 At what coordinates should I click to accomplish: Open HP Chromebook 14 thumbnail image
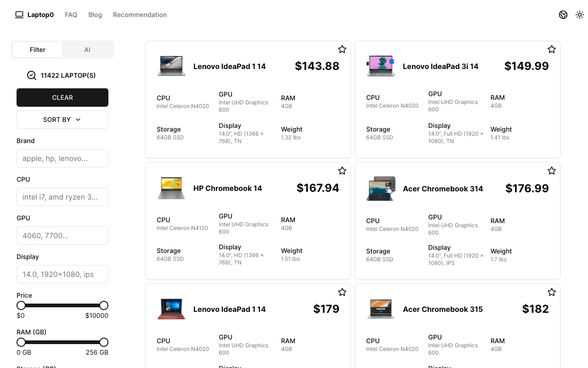[171, 188]
